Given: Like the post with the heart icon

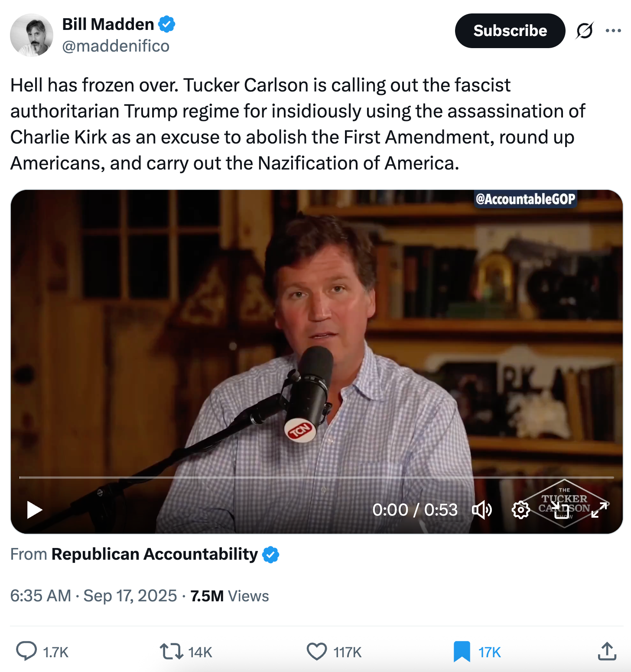Looking at the screenshot, I should click(317, 652).
